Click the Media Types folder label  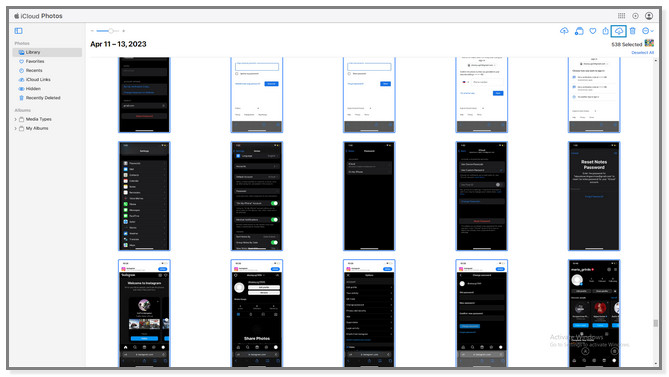tap(38, 119)
